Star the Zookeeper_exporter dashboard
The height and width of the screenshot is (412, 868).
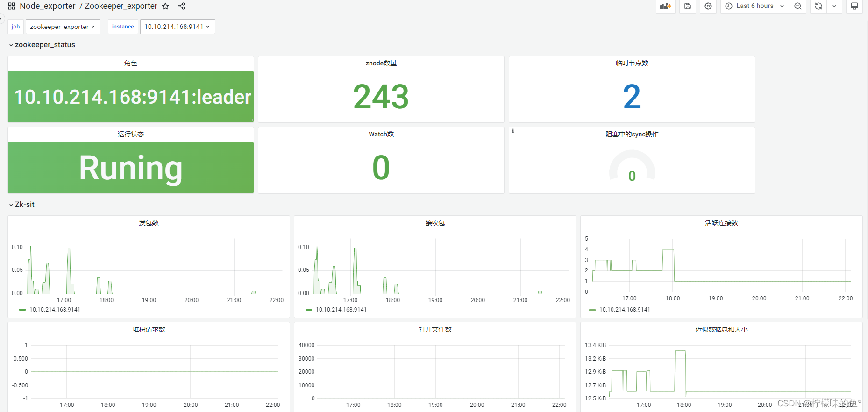pos(165,6)
